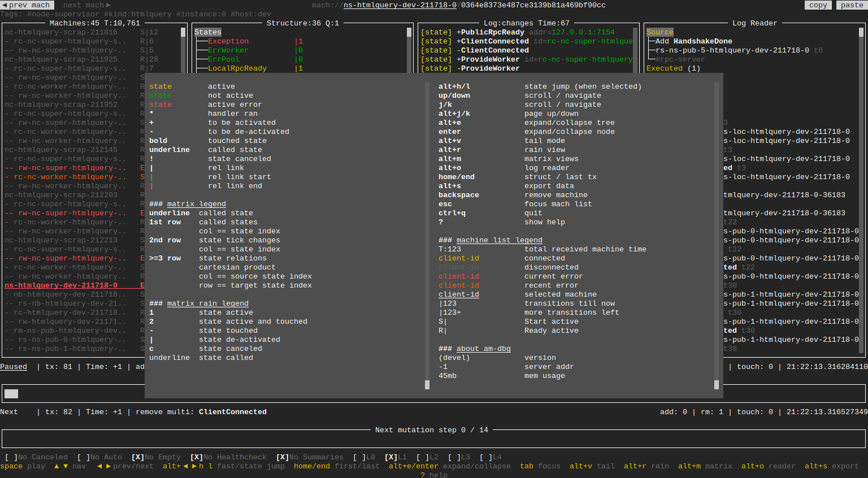Disable the L1 log level checkbox

pyautogui.click(x=396, y=457)
